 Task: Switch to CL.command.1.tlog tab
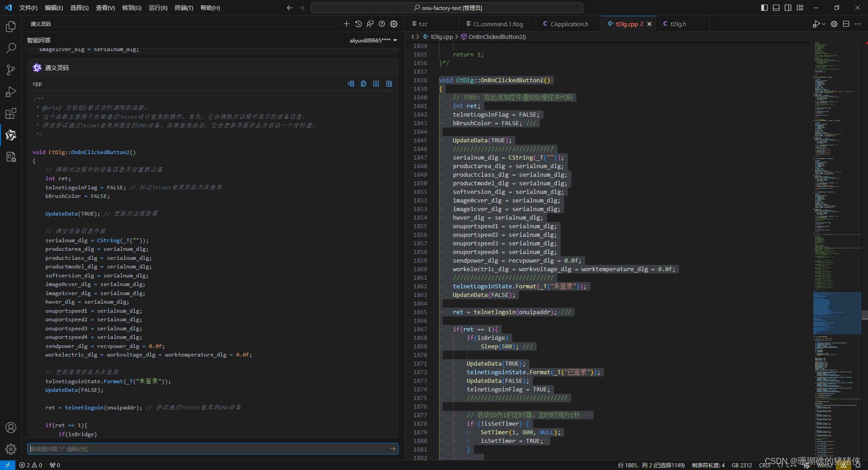(497, 24)
